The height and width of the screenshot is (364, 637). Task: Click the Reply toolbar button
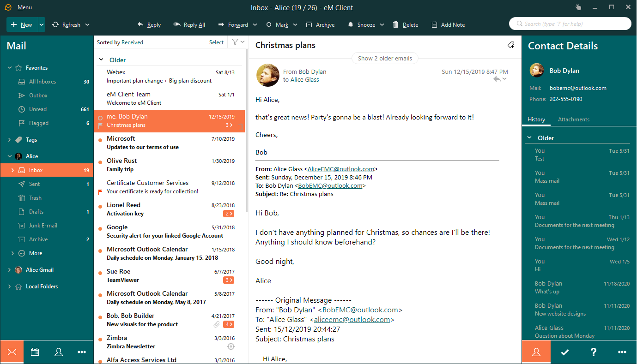(149, 25)
